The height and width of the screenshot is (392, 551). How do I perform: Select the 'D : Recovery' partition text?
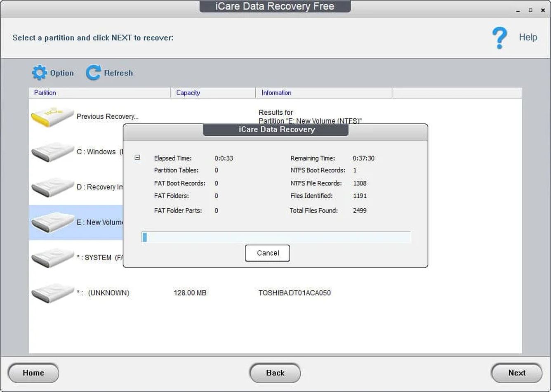[x=100, y=187]
